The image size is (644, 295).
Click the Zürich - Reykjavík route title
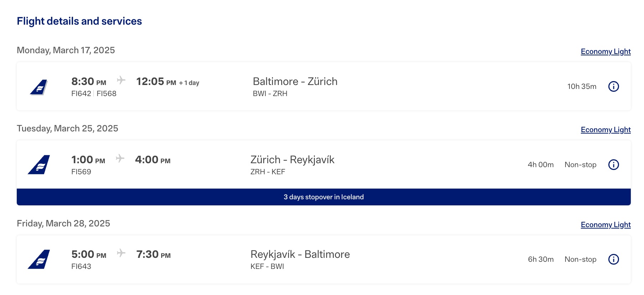[x=292, y=160]
